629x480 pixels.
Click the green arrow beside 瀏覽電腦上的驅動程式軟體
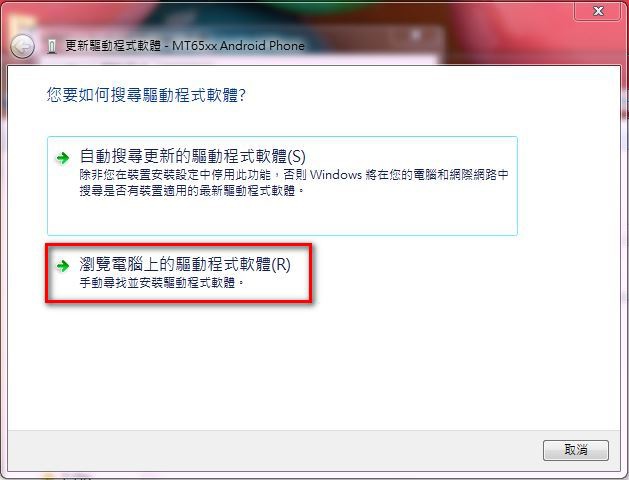63,265
